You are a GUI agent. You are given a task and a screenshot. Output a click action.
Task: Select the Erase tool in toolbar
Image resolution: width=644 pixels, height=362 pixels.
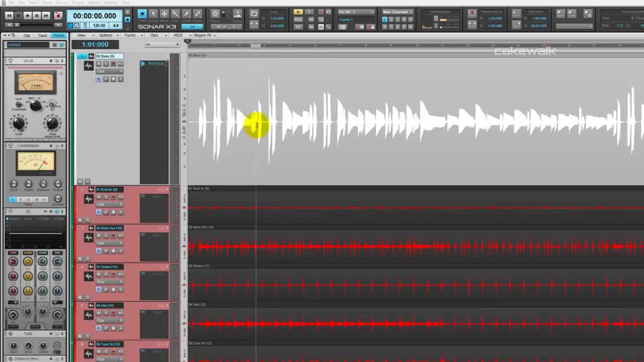197,14
